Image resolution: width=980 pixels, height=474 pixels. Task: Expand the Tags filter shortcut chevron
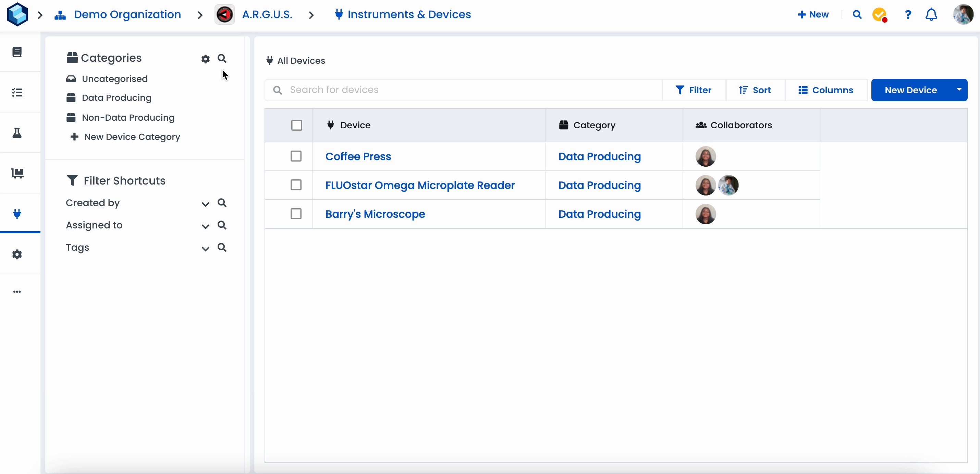[x=205, y=248]
